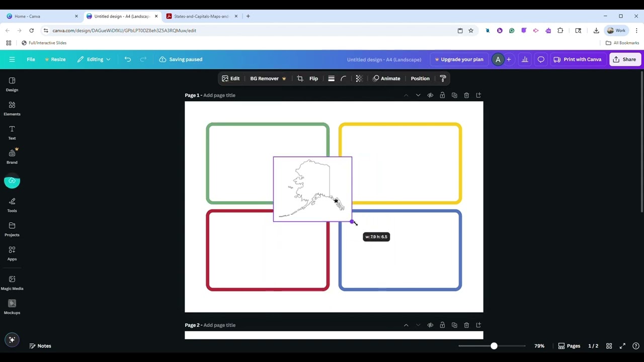Open the Work profile menu in Chrome
The width and height of the screenshot is (644, 362).
tap(616, 30)
